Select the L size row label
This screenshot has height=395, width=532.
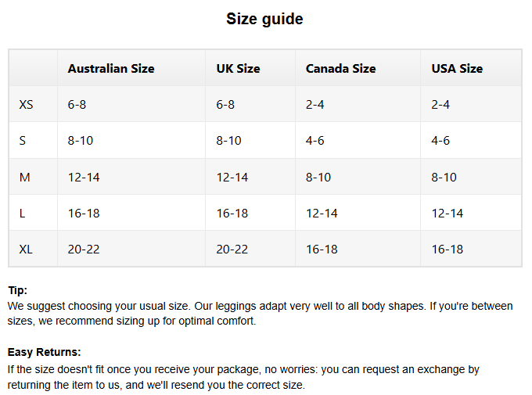pyautogui.click(x=23, y=214)
